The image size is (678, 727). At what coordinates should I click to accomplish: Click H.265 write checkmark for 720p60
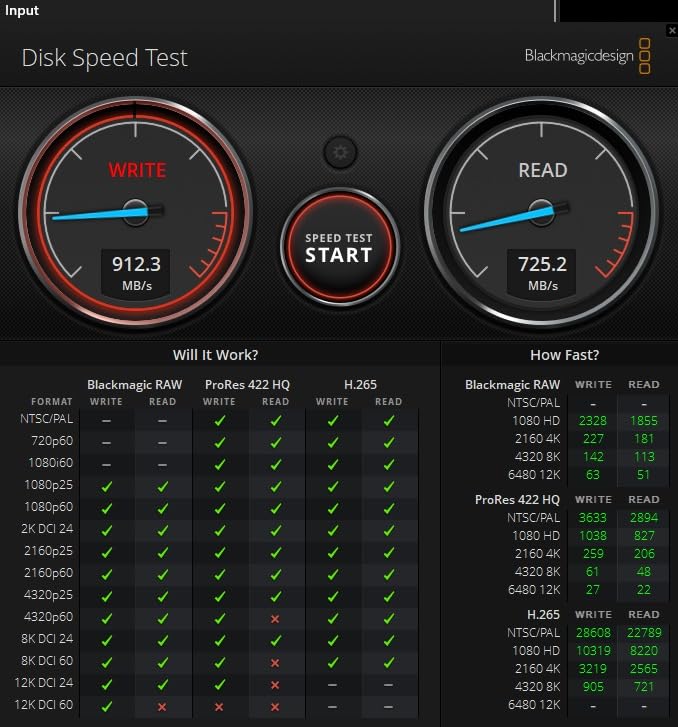(333, 442)
